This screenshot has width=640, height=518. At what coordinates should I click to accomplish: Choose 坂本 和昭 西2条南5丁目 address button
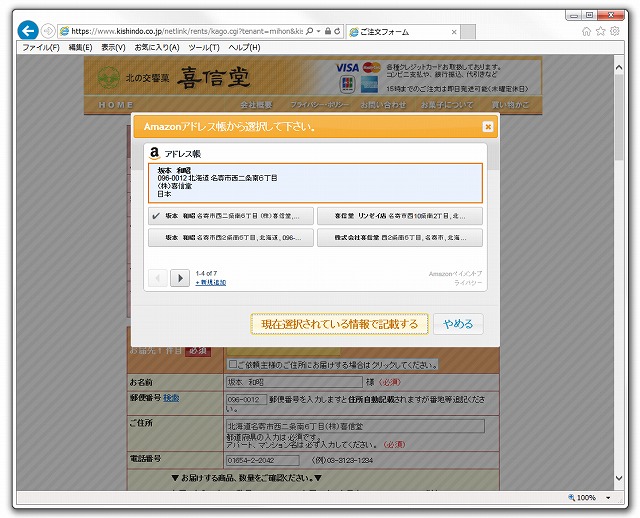(231, 238)
